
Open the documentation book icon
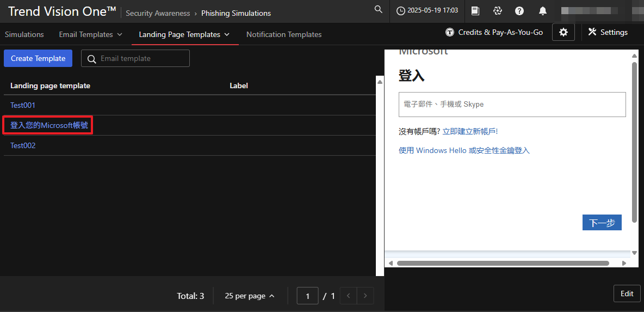(x=475, y=11)
